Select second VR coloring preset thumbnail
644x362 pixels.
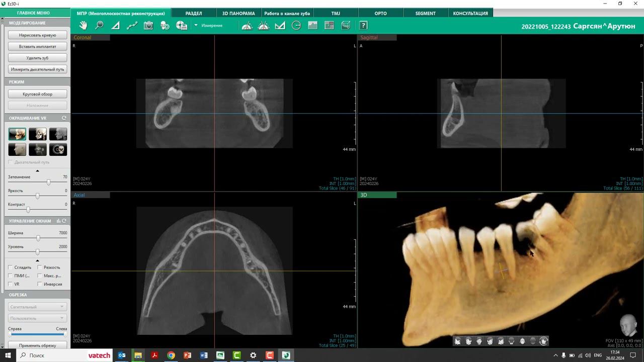tap(38, 134)
